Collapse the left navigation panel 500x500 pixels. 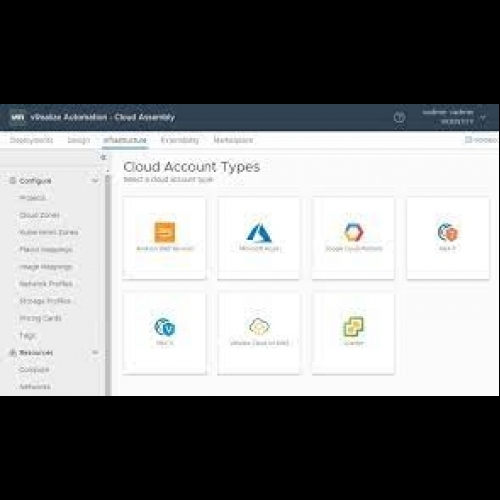click(x=103, y=157)
